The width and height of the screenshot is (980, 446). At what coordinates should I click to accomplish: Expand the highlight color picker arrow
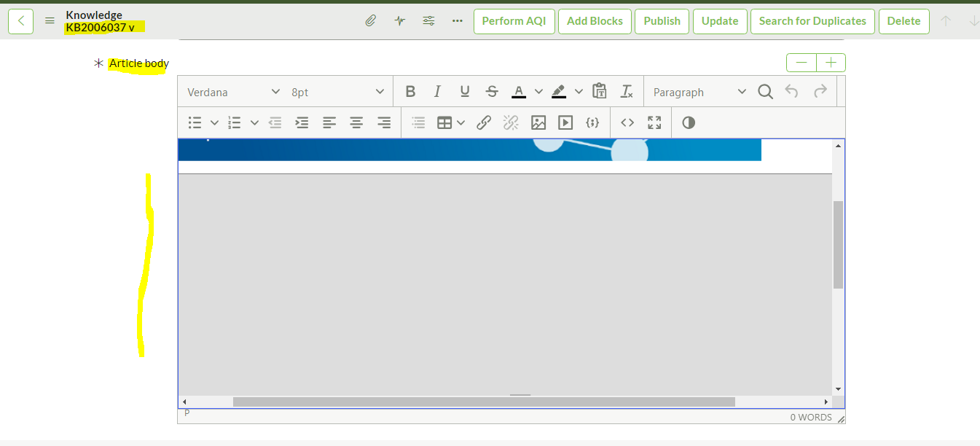pos(579,92)
